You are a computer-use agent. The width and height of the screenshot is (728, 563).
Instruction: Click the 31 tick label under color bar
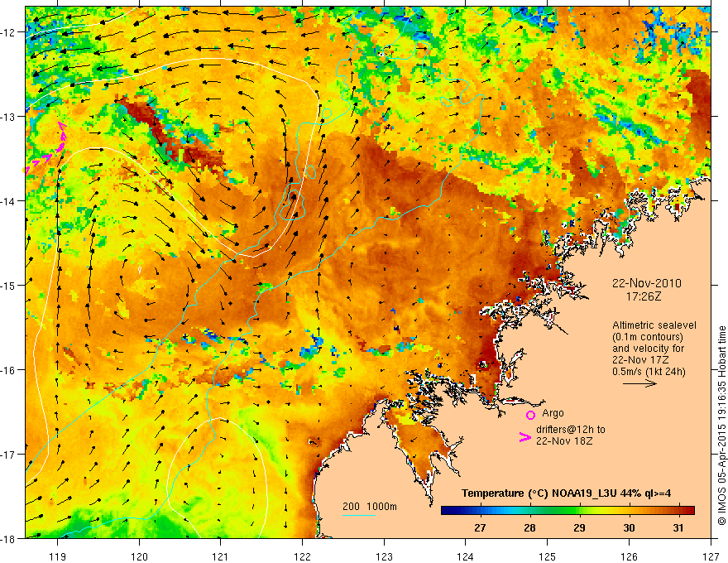(678, 527)
